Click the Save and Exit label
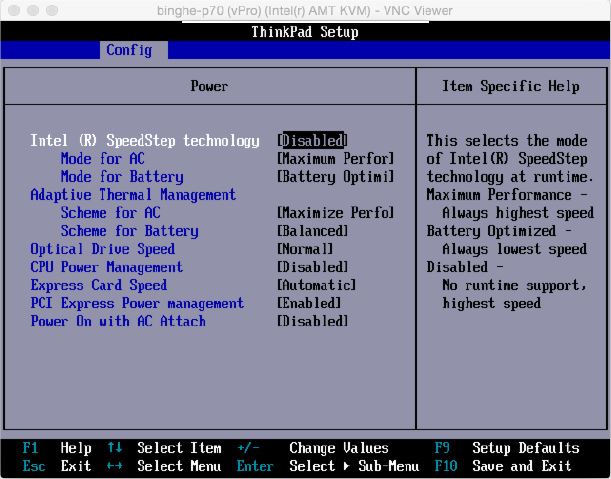The width and height of the screenshot is (611, 479). pyautogui.click(x=522, y=466)
